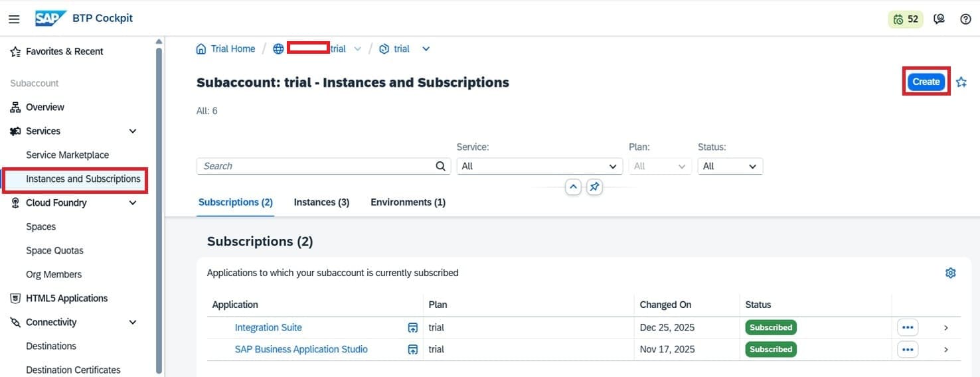980x377 pixels.
Task: Open the hamburger navigation menu
Action: [14, 19]
